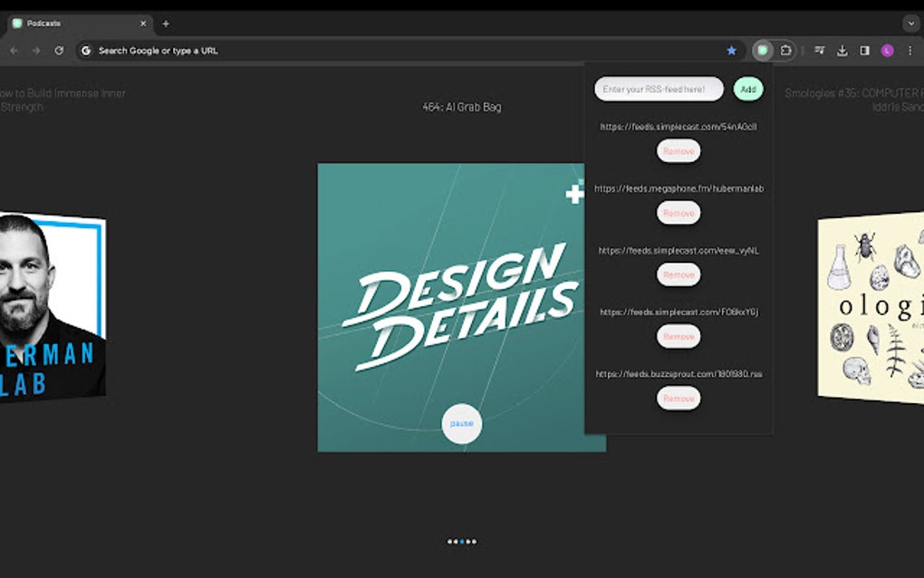Screen dimensions: 924x578
Task: Toggle the browser side panel icon
Action: (x=864, y=51)
